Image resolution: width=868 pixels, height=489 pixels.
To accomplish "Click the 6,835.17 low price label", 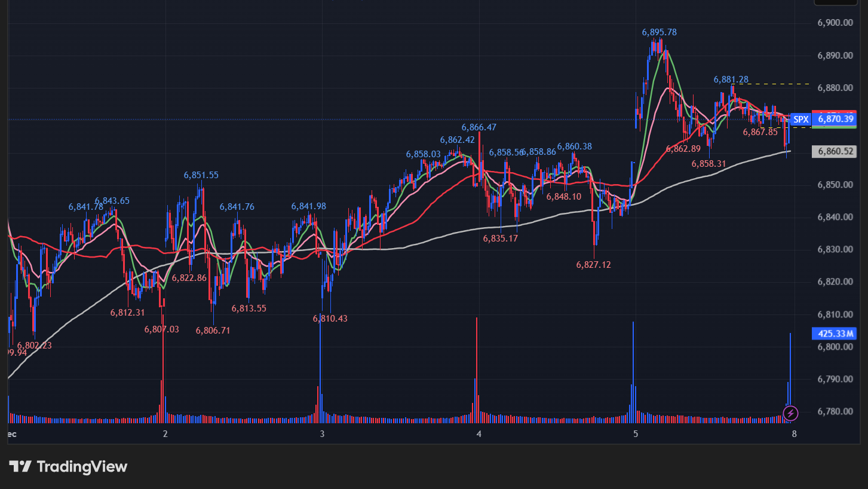I will (x=500, y=238).
